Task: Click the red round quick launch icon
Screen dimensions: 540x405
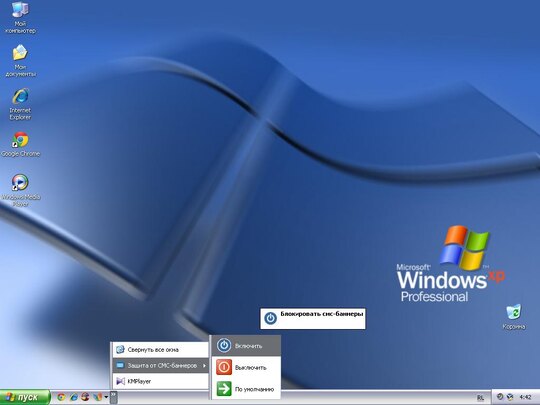Action: click(85, 397)
